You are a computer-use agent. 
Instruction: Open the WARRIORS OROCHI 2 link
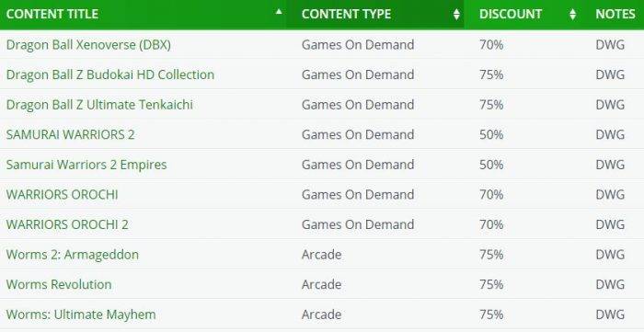pyautogui.click(x=67, y=224)
